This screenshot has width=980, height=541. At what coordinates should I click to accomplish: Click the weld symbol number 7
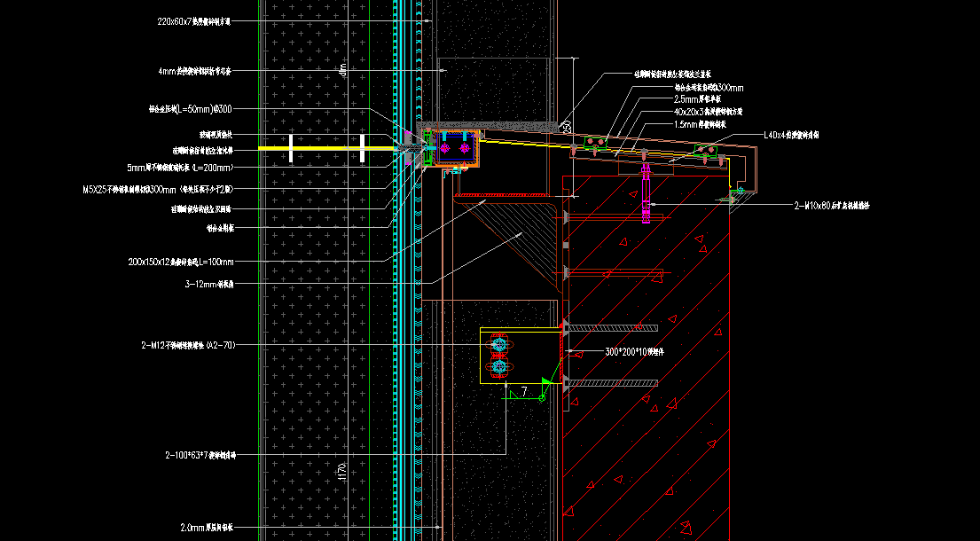524,390
